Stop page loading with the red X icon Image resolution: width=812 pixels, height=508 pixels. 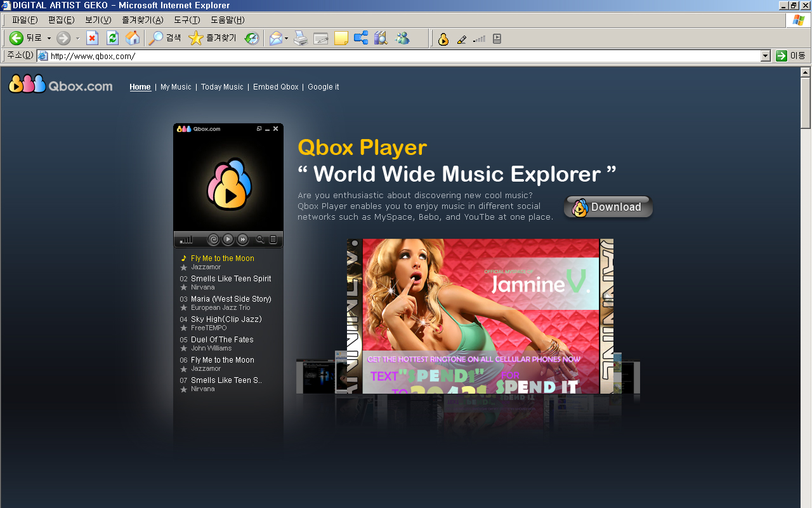tap(92, 38)
